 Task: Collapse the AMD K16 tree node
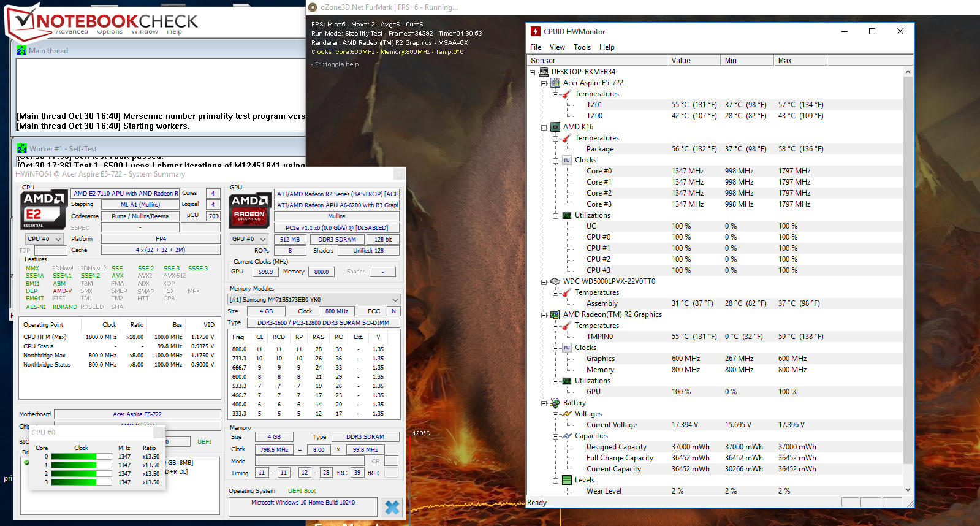tap(544, 127)
